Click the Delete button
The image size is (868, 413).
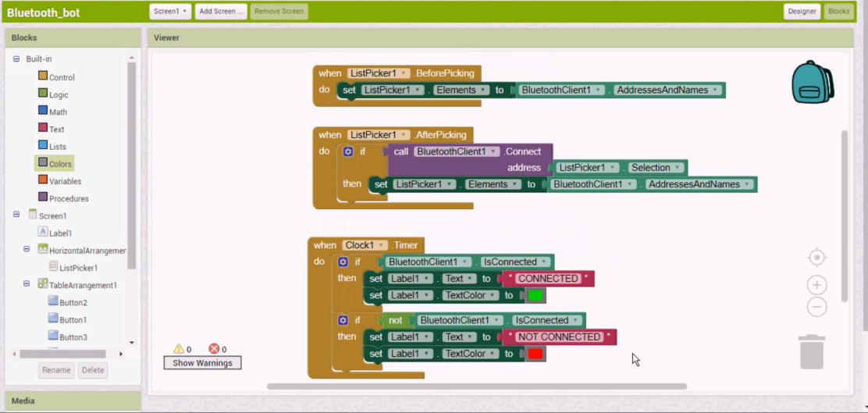[92, 370]
